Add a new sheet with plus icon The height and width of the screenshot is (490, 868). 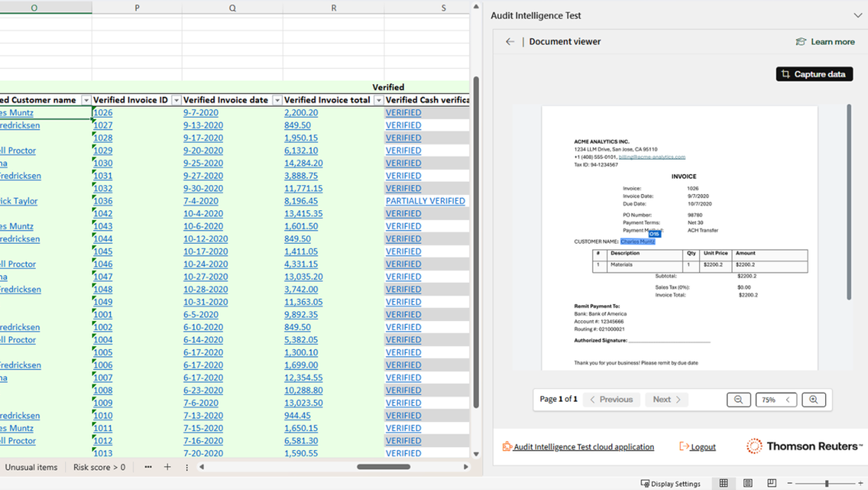167,467
